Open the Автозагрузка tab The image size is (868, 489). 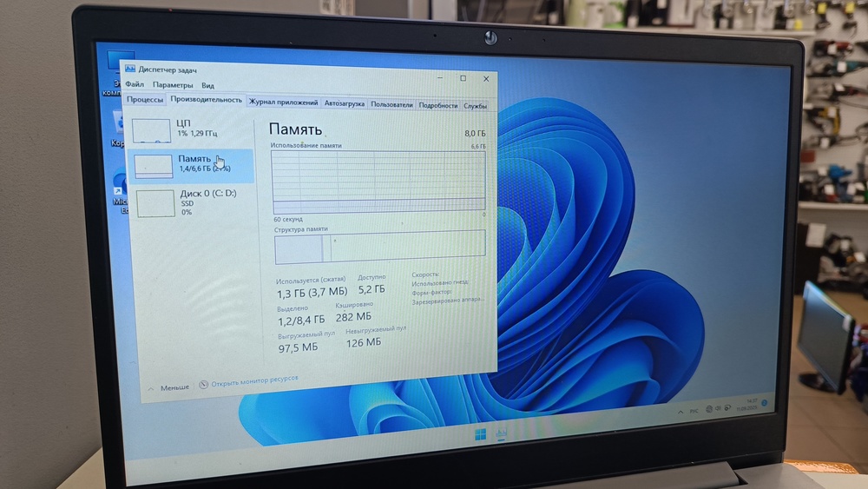(x=345, y=103)
